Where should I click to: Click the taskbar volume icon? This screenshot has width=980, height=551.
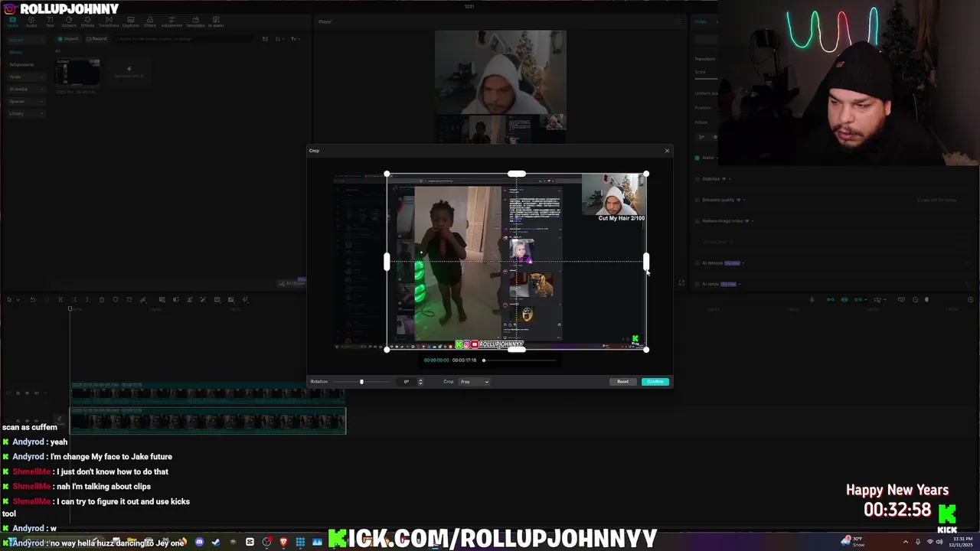click(939, 542)
